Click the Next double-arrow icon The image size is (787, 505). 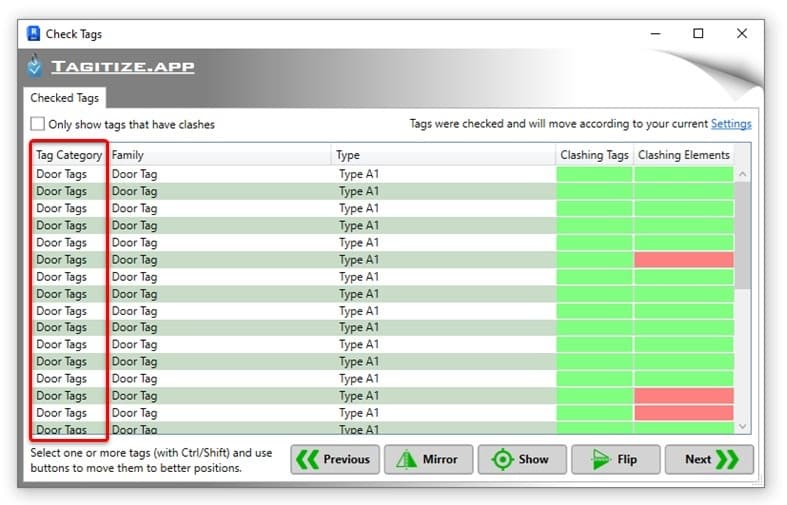click(727, 459)
